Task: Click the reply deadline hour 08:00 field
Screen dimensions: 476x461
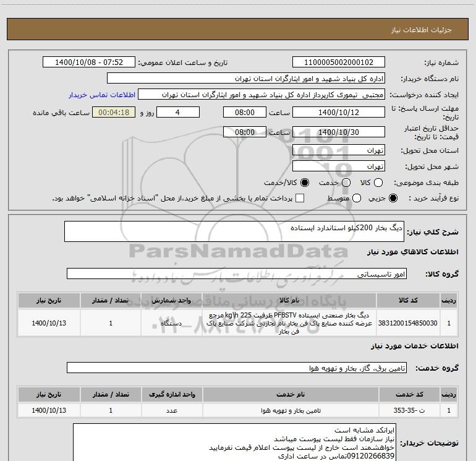Action: click(x=245, y=112)
